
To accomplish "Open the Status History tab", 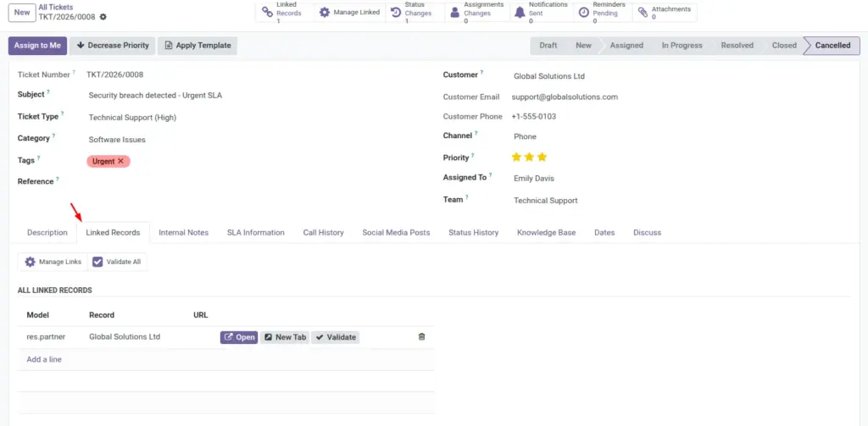I will point(473,232).
